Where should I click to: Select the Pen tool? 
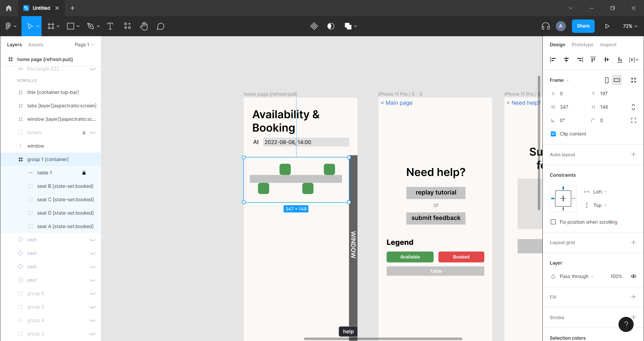(91, 26)
